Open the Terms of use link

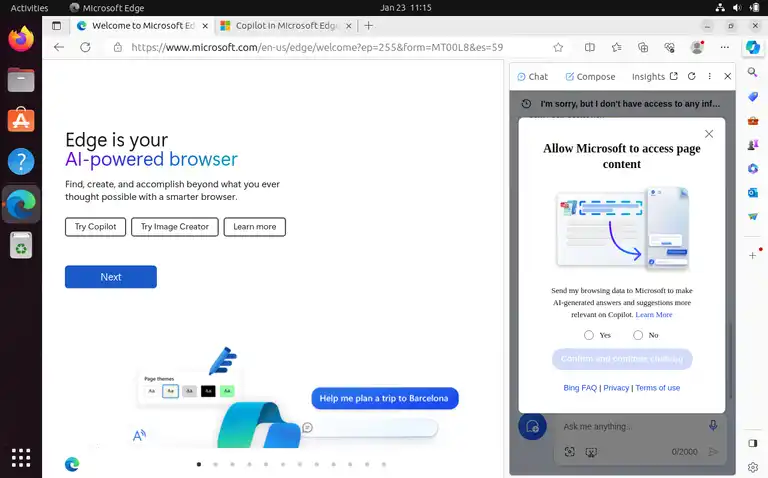point(658,387)
